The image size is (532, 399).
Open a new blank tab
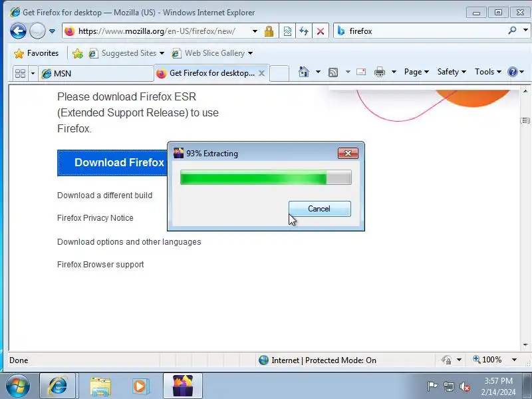coord(279,73)
